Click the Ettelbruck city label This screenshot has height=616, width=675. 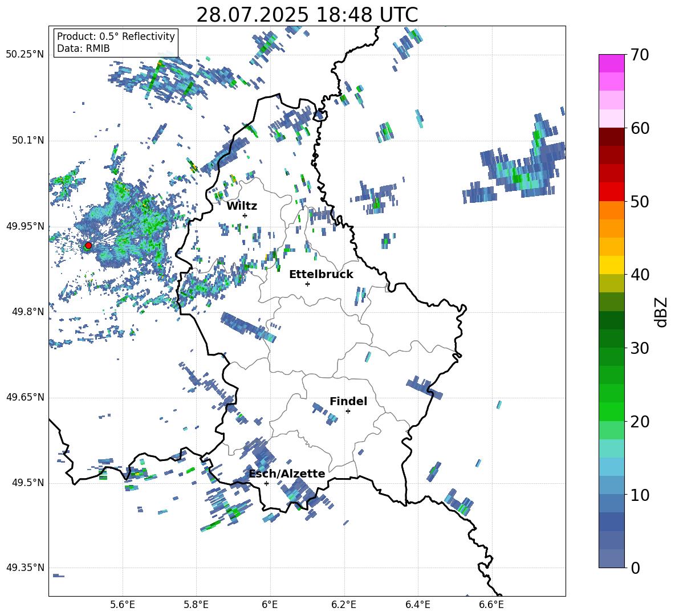(x=321, y=275)
